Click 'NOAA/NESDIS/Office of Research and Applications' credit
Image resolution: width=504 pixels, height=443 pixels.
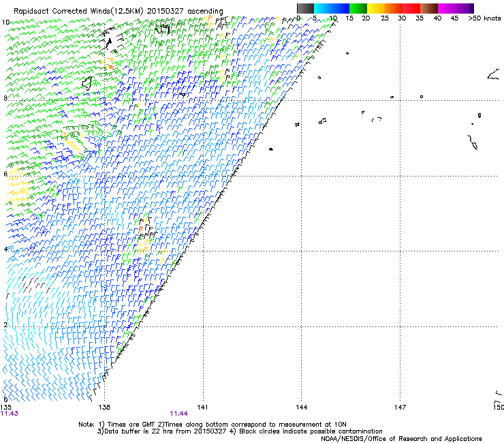[401, 439]
